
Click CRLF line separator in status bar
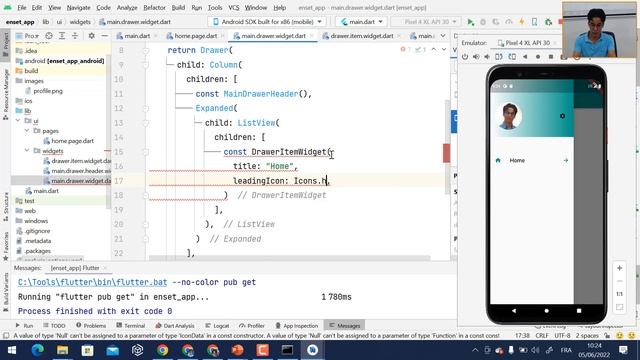click(x=542, y=336)
